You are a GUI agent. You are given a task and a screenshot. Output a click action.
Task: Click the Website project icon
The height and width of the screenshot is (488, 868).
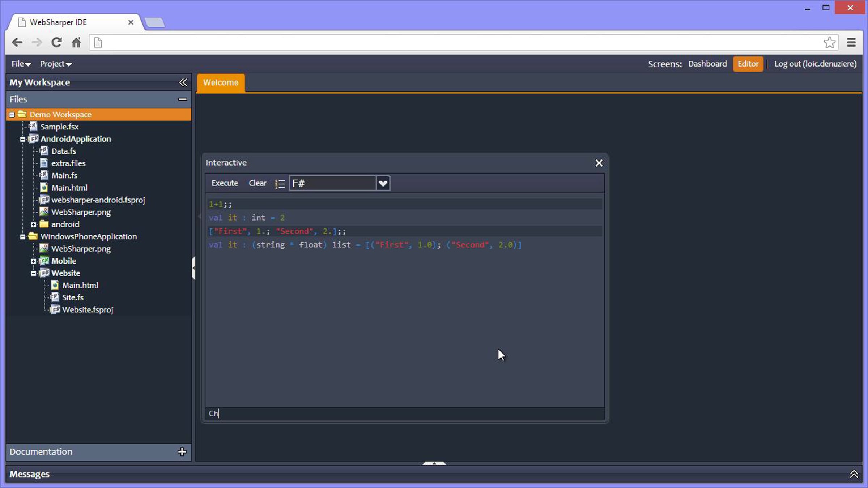(x=44, y=273)
